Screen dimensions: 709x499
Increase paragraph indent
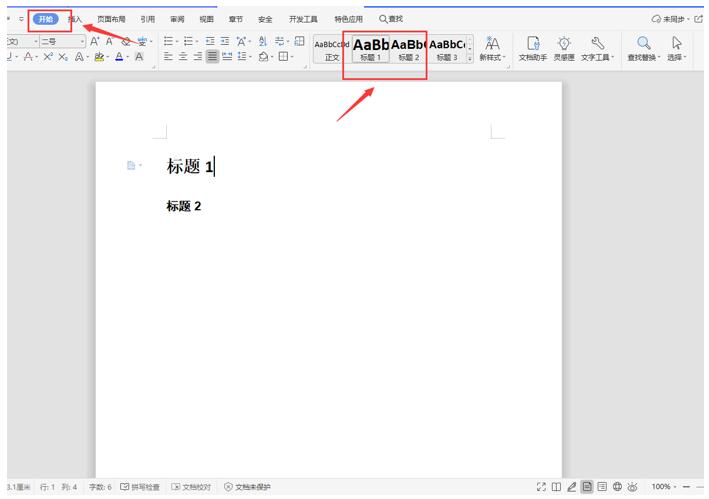coord(225,42)
